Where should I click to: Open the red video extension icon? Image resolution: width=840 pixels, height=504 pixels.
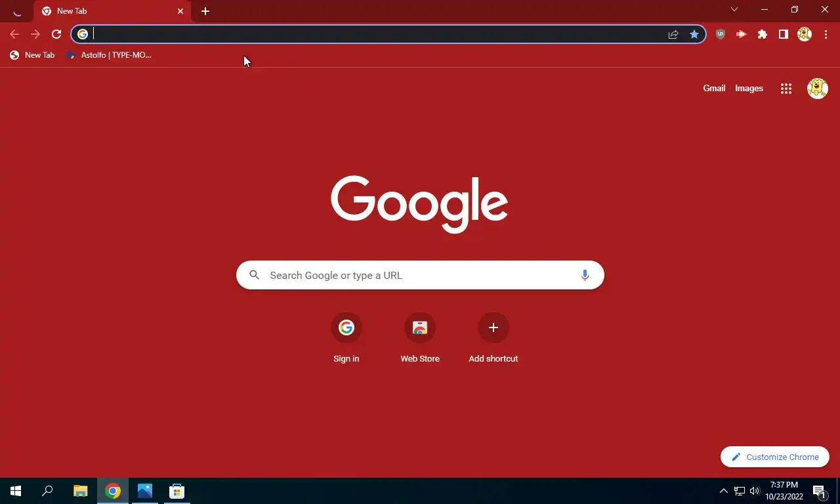(742, 34)
